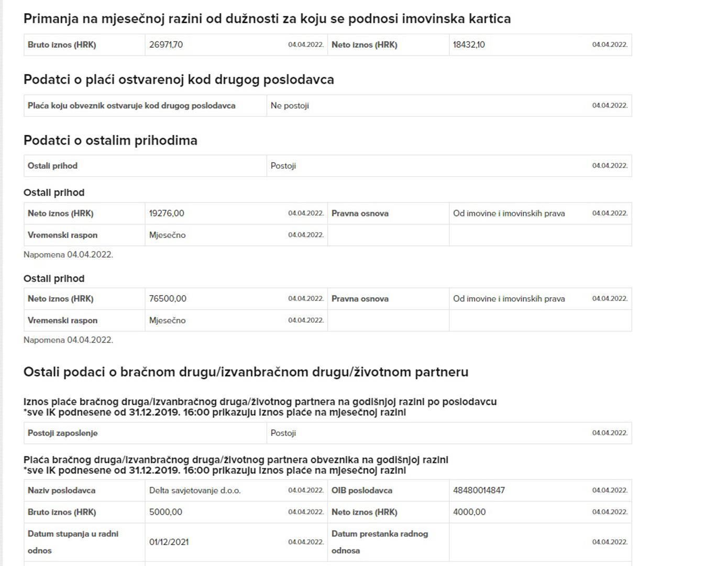Screen dimensions: 728x566
Task: Select the other income amount 19276,00
Action: [167, 214]
